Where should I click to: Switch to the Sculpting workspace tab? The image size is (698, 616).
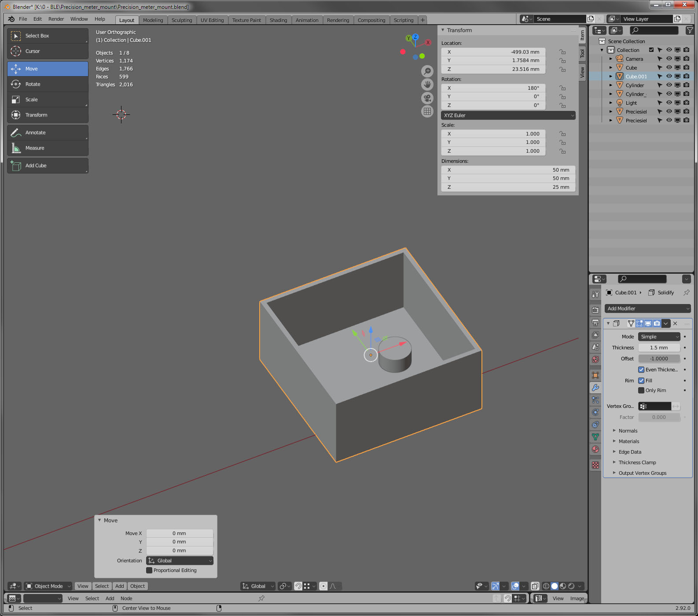182,20
